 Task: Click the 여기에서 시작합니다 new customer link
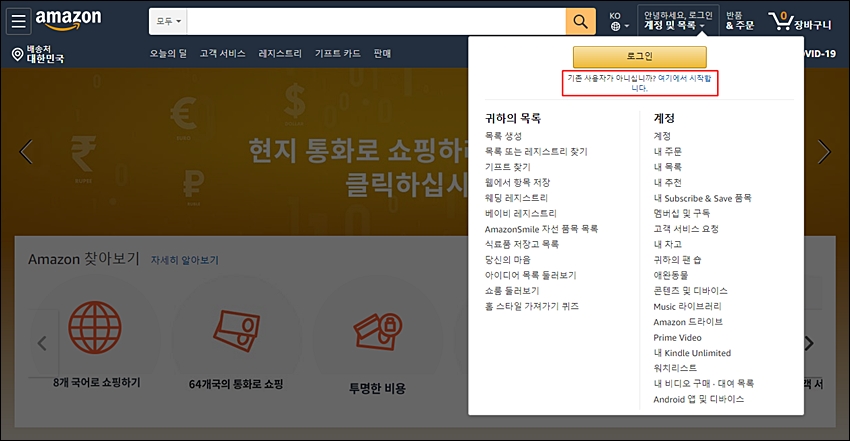(671, 83)
